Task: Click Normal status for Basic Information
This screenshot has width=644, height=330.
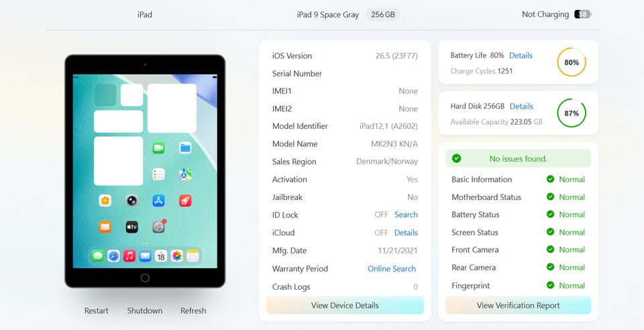Action: (x=572, y=179)
